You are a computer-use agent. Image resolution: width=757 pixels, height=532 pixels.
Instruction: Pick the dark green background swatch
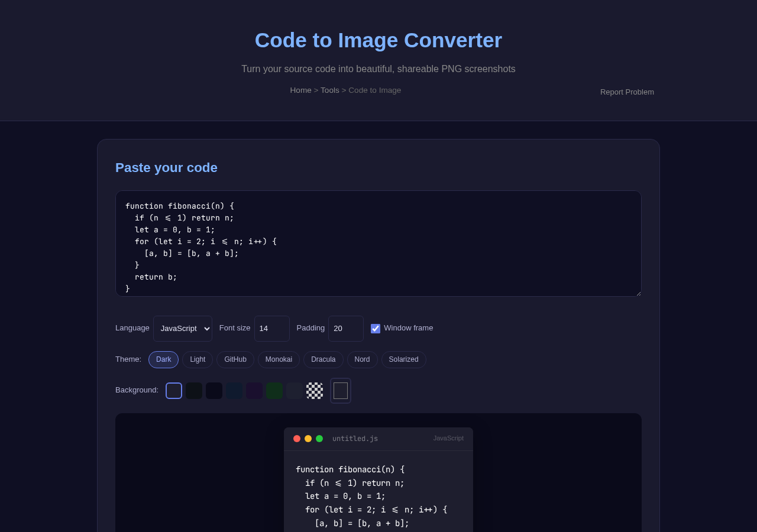pos(274,391)
